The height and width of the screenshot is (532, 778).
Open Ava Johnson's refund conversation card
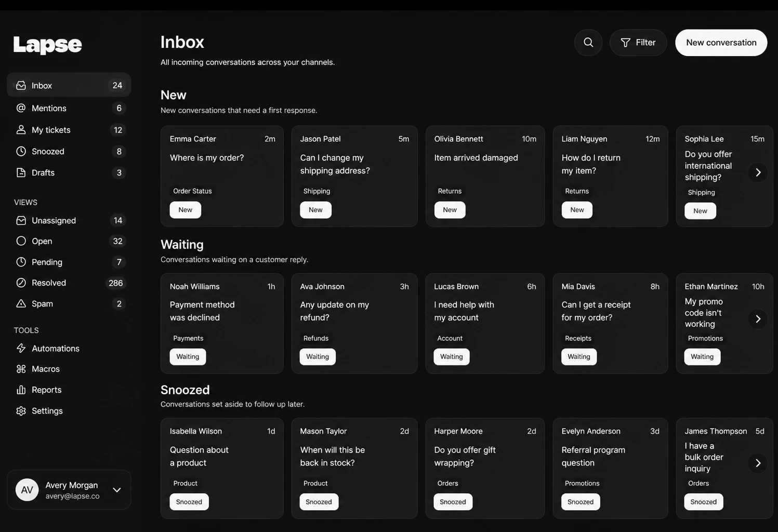[x=354, y=323]
